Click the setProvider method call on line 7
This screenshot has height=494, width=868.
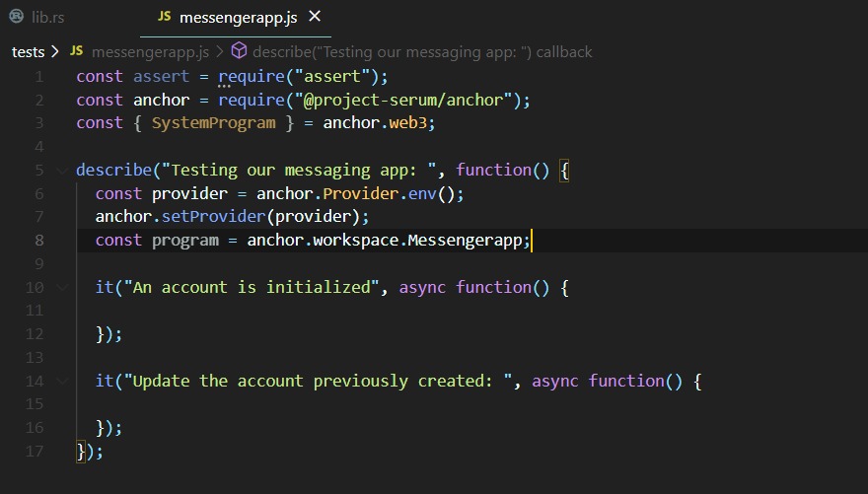coord(214,216)
